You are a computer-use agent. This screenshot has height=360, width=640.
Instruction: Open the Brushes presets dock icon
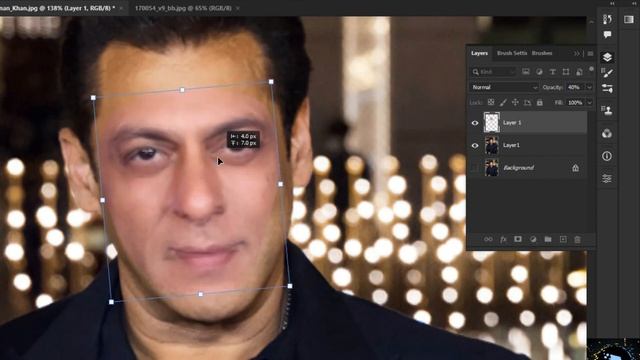(x=607, y=89)
